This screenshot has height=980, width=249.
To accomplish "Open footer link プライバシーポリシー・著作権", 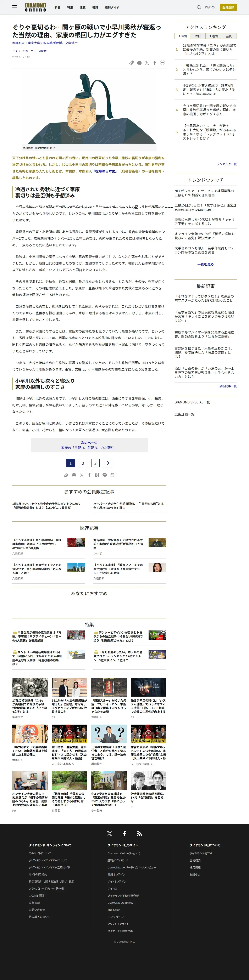I will pyautogui.click(x=46, y=888).
